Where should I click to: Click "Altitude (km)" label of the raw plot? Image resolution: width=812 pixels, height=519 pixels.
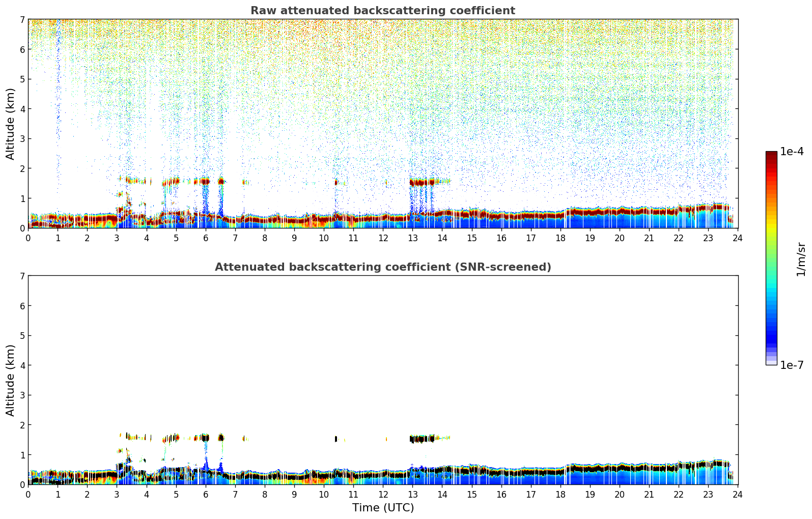tap(11, 124)
